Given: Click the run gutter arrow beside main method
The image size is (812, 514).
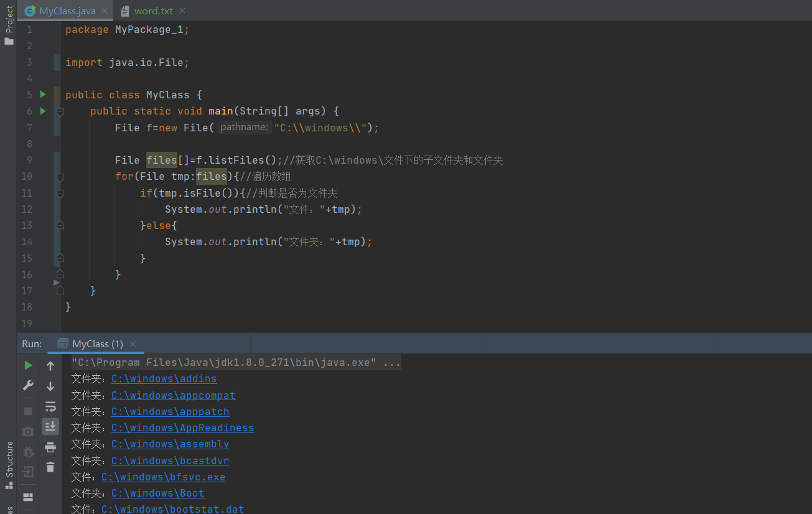Looking at the screenshot, I should [x=43, y=111].
